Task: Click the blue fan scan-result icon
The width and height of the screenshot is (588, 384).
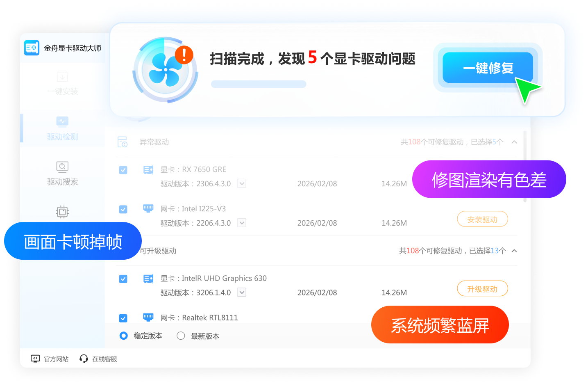Action: [166, 70]
